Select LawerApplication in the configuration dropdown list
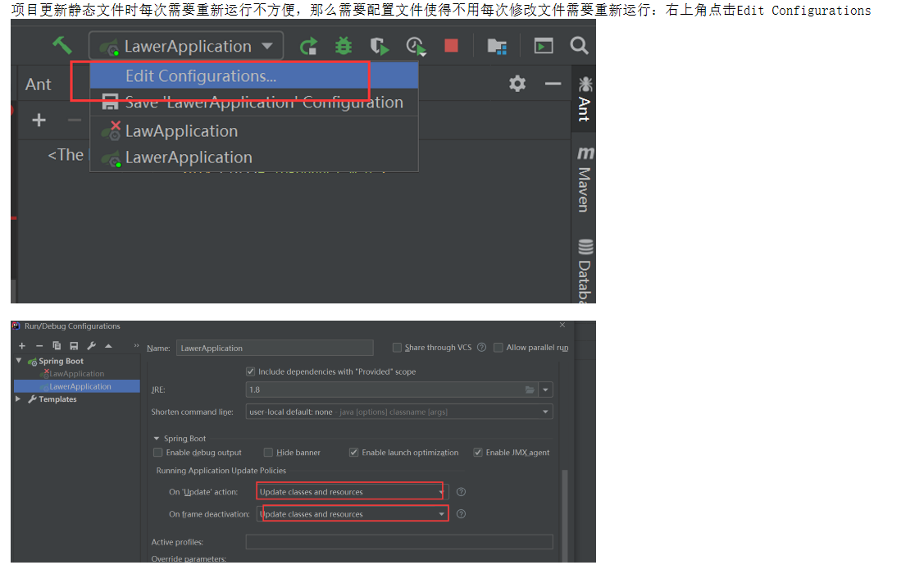This screenshot has height=565, width=924. coord(254,157)
